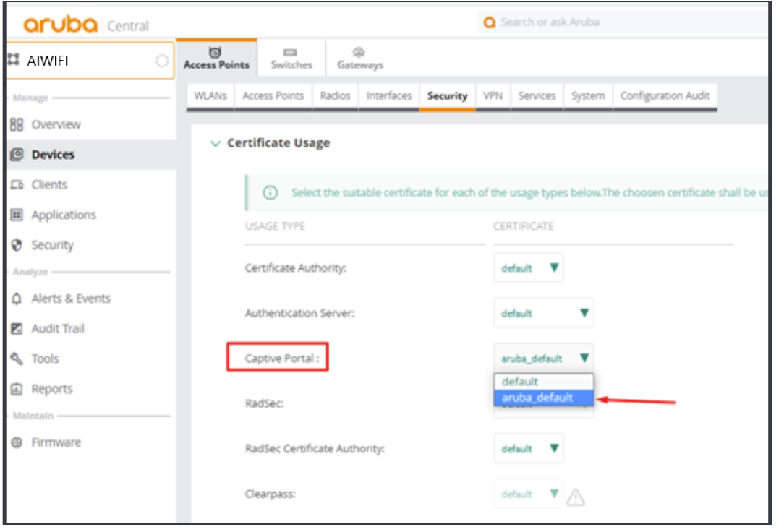
Task: Go to Security in the sidebar
Action: pos(53,245)
